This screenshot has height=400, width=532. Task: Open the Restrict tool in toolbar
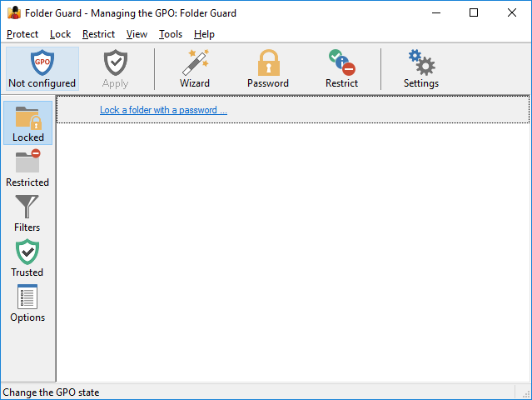pyautogui.click(x=341, y=68)
